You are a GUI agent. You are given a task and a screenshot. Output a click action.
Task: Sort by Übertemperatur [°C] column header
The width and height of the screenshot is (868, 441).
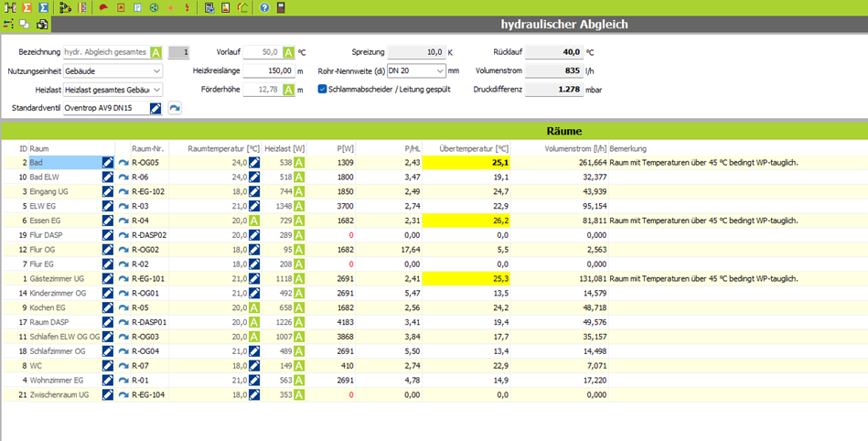pyautogui.click(x=474, y=148)
